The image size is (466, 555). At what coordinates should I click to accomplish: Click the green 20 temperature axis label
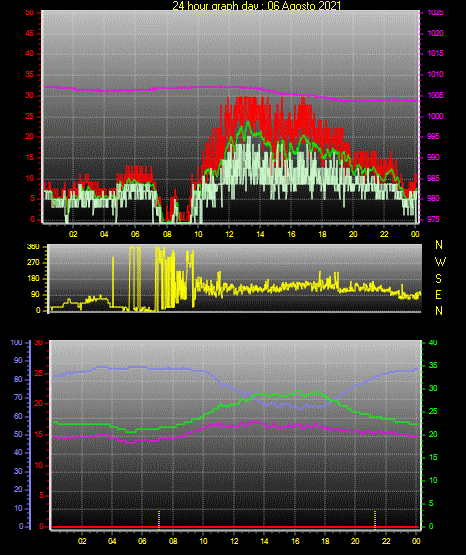click(433, 434)
